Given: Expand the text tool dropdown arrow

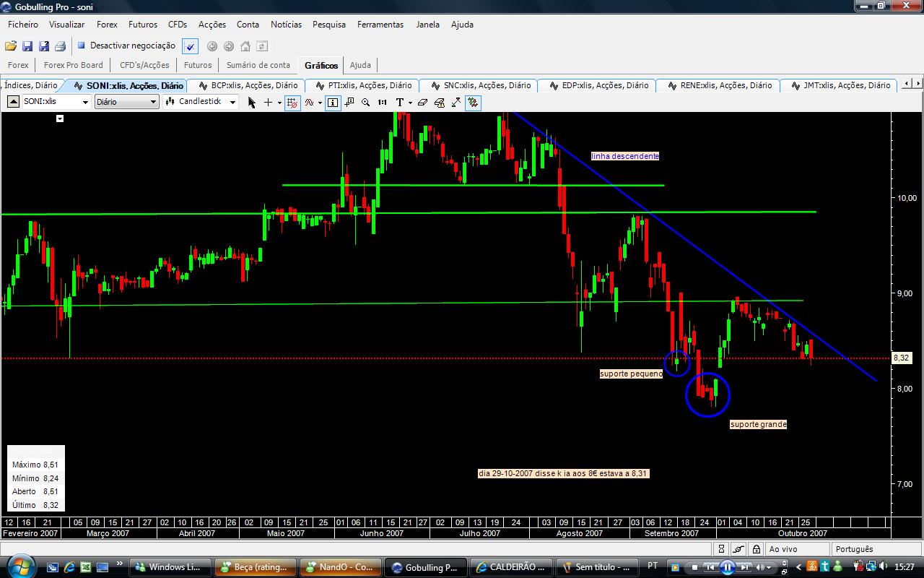Looking at the screenshot, I should point(410,102).
